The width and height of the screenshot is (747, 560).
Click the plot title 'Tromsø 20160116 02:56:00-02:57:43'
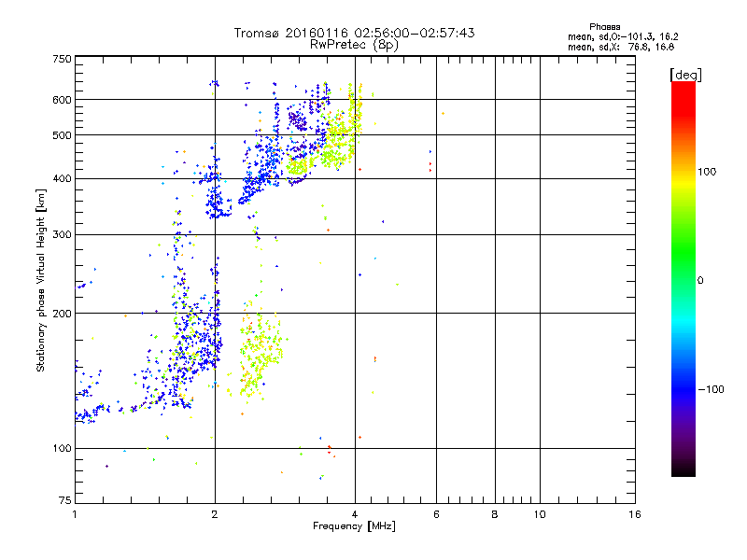354,33
